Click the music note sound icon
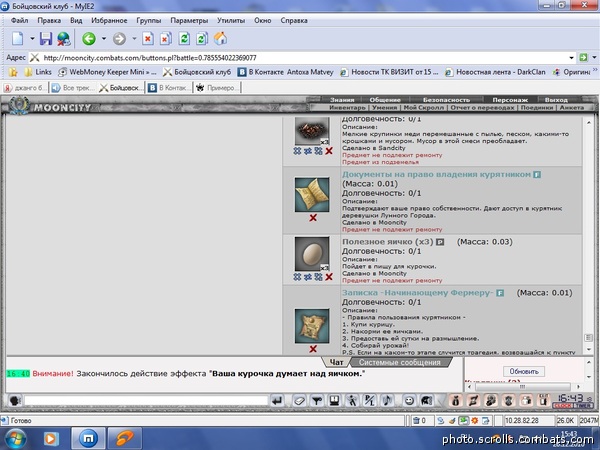600x450 pixels. 387,401
